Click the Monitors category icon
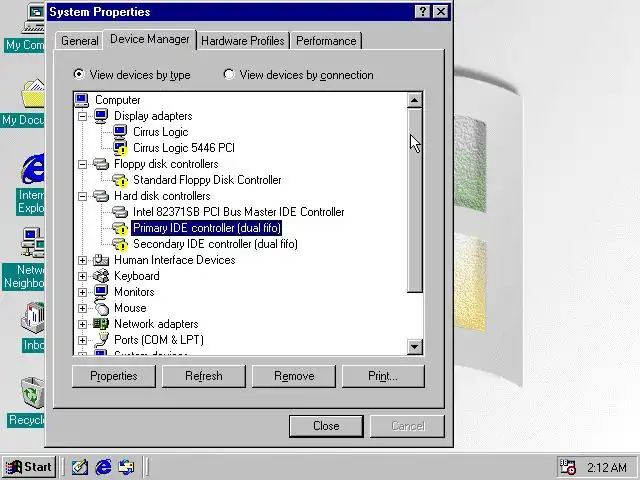 click(x=101, y=292)
